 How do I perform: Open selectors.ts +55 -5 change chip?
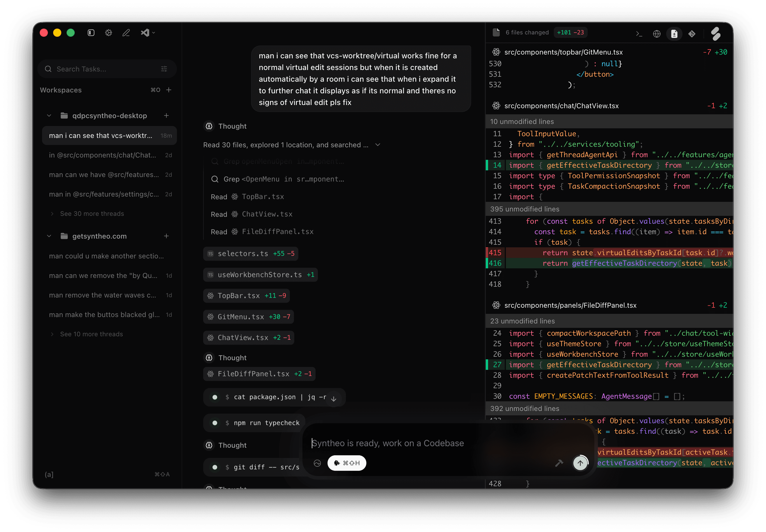(251, 254)
